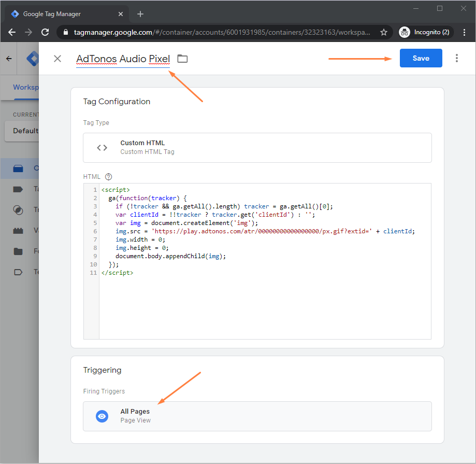Open the Default workspace selector

[22, 131]
